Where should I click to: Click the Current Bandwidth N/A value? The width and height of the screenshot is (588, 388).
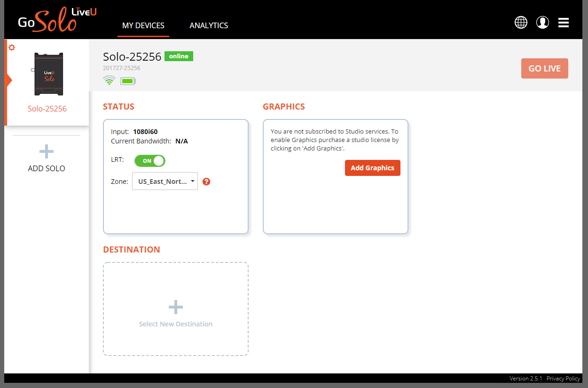(x=181, y=141)
